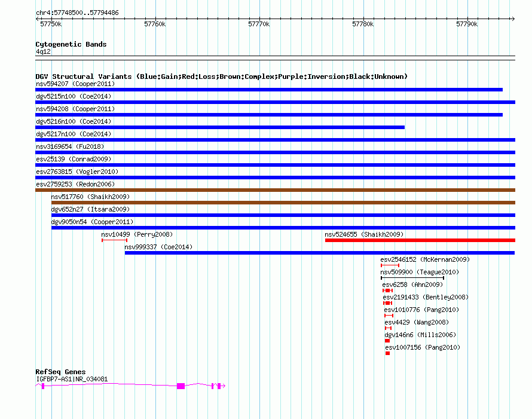The height and width of the screenshot is (419, 532).
Task: Click the esv25139 (Conrad2009) label
Action: (x=74, y=159)
